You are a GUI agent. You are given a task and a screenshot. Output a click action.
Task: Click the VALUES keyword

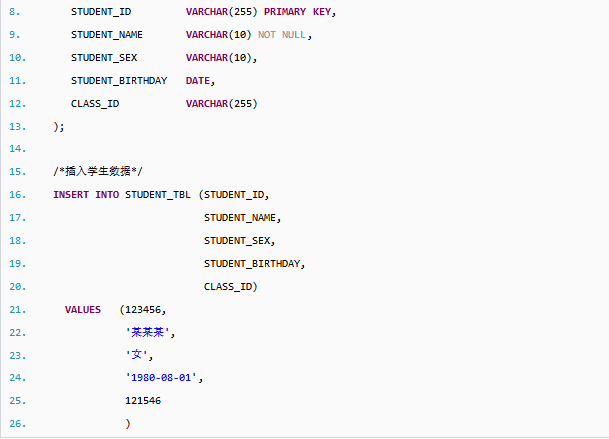tap(83, 309)
